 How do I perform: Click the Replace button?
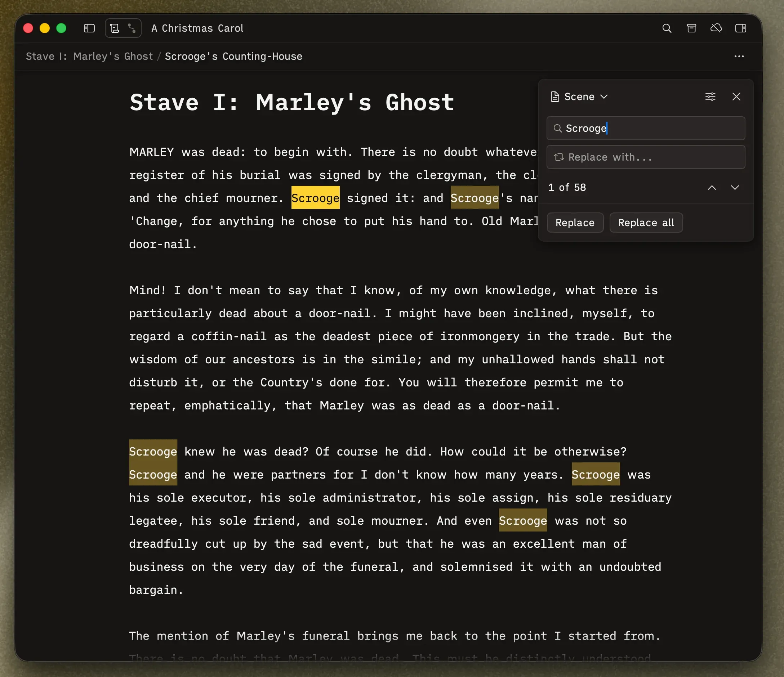(x=575, y=223)
